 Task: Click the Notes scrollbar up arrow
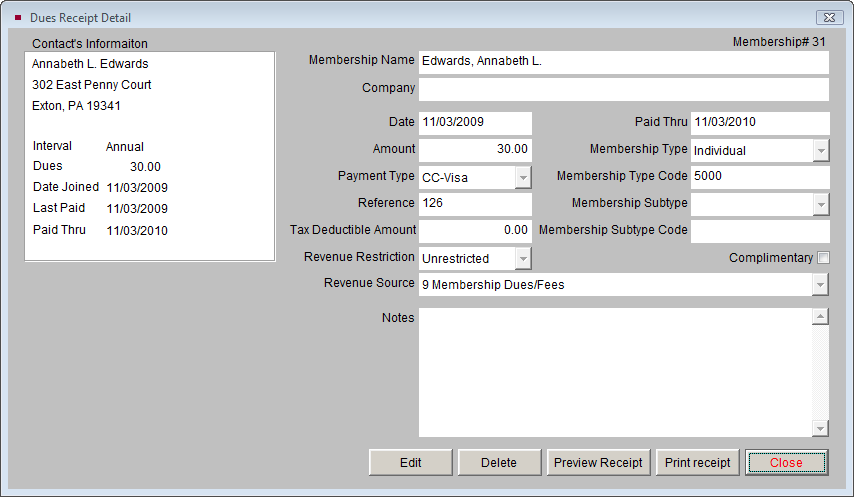[x=820, y=316]
